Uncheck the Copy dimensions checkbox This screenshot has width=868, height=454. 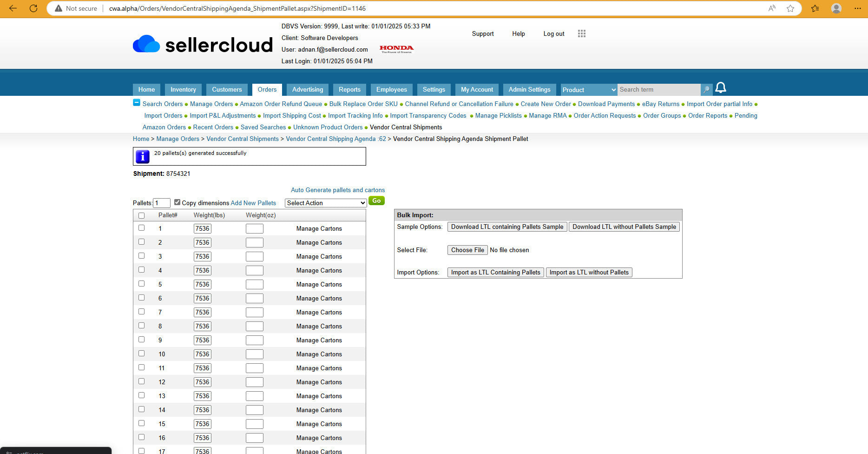177,202
